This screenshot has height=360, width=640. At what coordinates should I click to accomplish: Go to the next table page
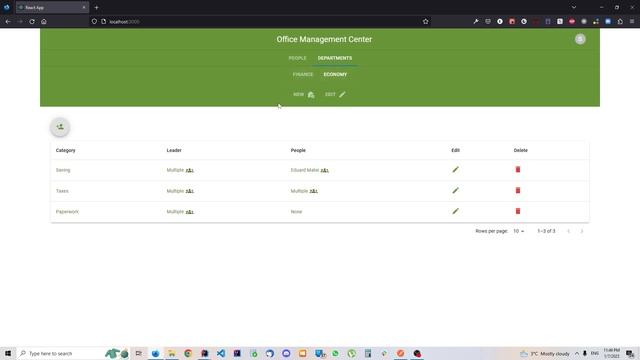(x=582, y=231)
